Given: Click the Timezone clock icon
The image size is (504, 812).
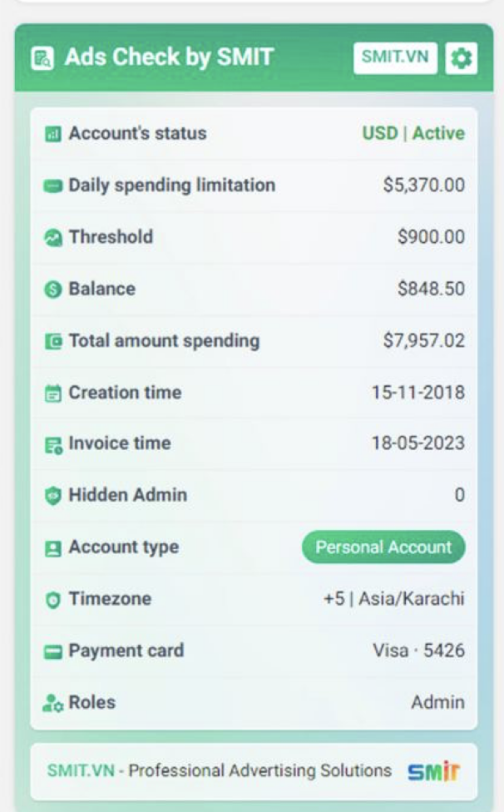Looking at the screenshot, I should (x=53, y=600).
